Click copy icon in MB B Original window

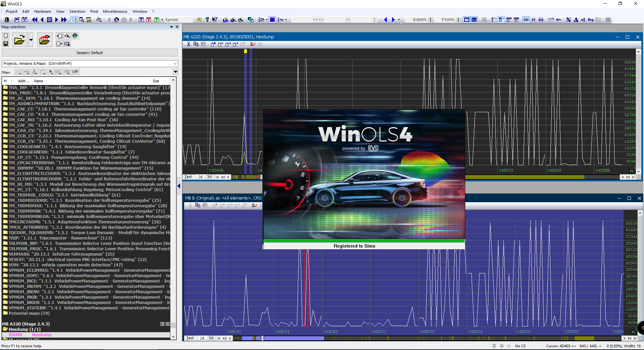click(198, 205)
